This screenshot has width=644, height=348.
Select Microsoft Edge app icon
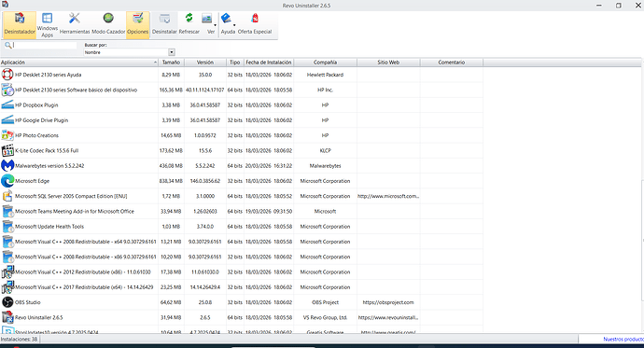point(7,181)
